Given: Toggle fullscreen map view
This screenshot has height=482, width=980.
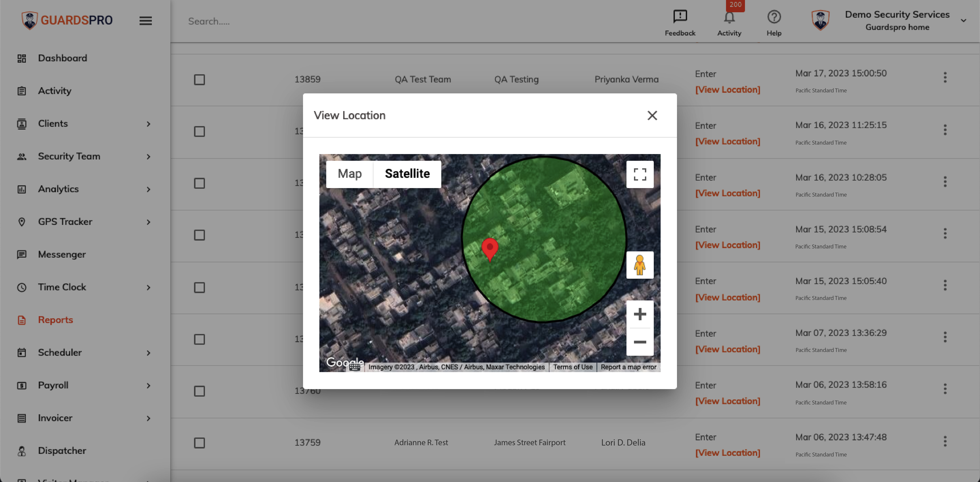Looking at the screenshot, I should [x=640, y=174].
